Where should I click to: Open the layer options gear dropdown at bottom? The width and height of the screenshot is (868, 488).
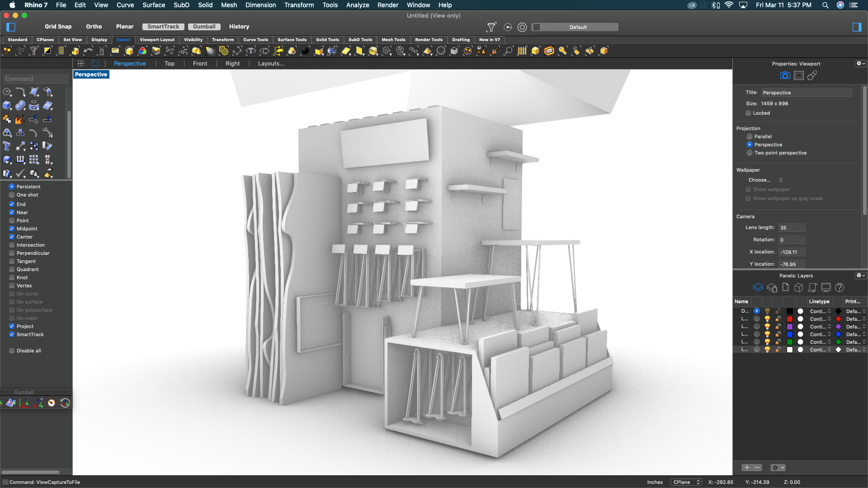pos(778,468)
